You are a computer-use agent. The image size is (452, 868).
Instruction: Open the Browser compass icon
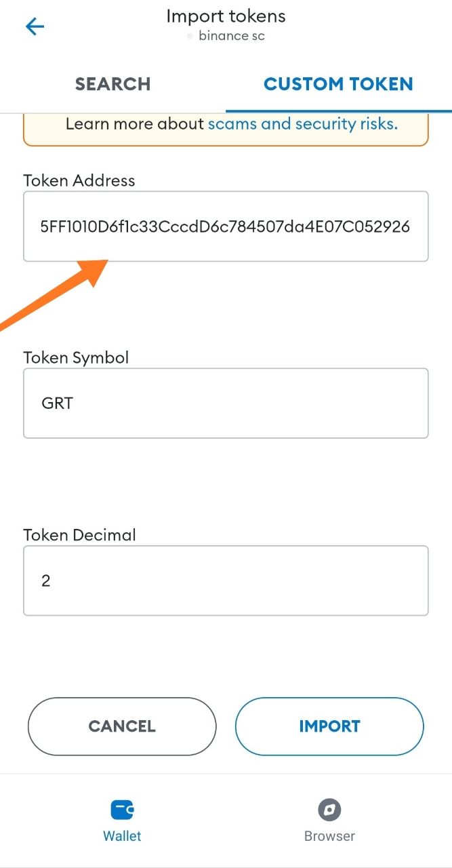point(329,809)
